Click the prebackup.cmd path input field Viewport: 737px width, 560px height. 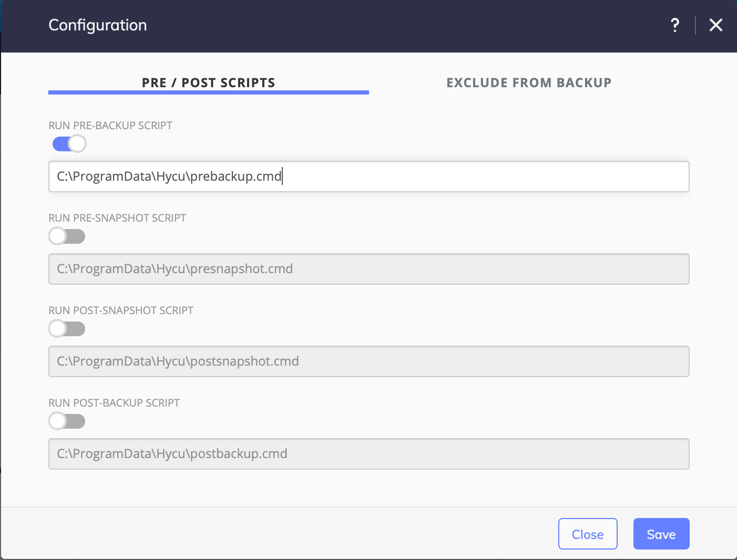tap(368, 177)
